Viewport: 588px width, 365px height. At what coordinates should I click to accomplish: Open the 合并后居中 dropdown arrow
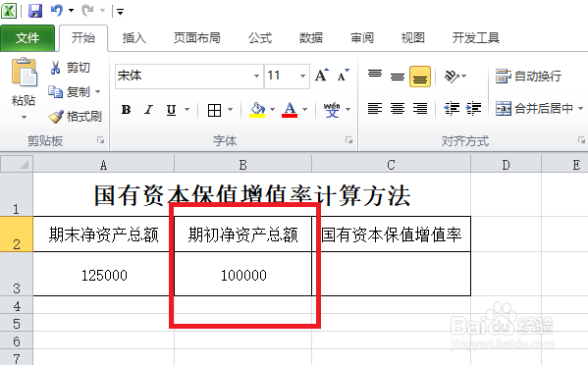click(581, 109)
